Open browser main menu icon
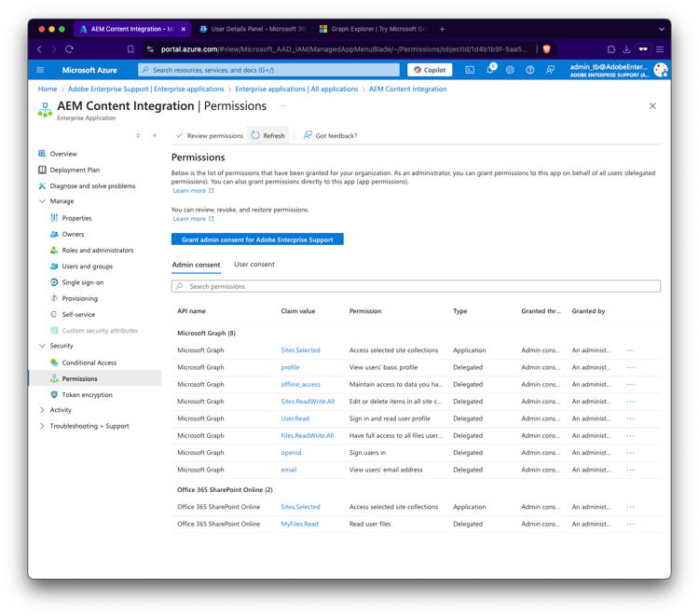 point(660,49)
